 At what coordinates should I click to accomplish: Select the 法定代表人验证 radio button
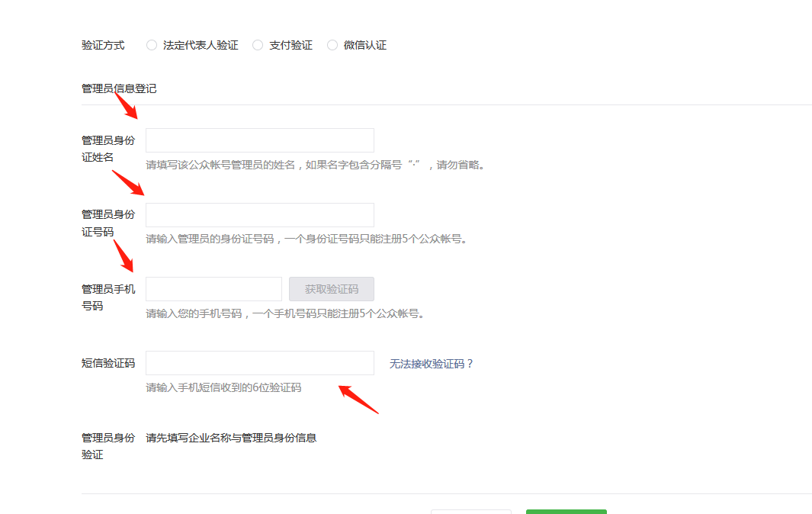pyautogui.click(x=151, y=44)
